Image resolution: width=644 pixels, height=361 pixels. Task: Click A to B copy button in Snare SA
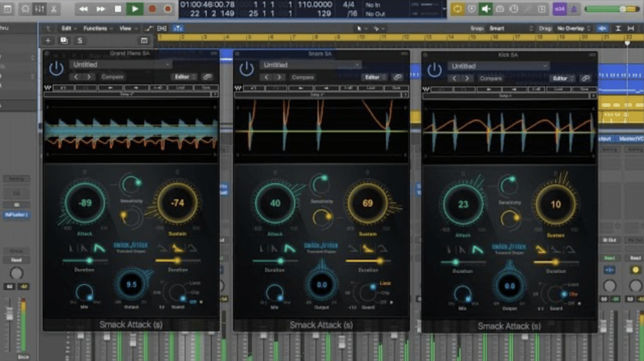point(349,88)
